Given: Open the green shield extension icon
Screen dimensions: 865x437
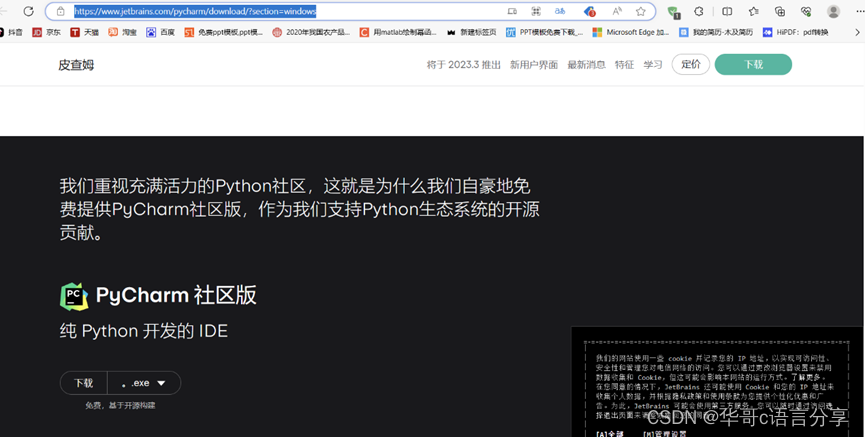Looking at the screenshot, I should tap(672, 12).
